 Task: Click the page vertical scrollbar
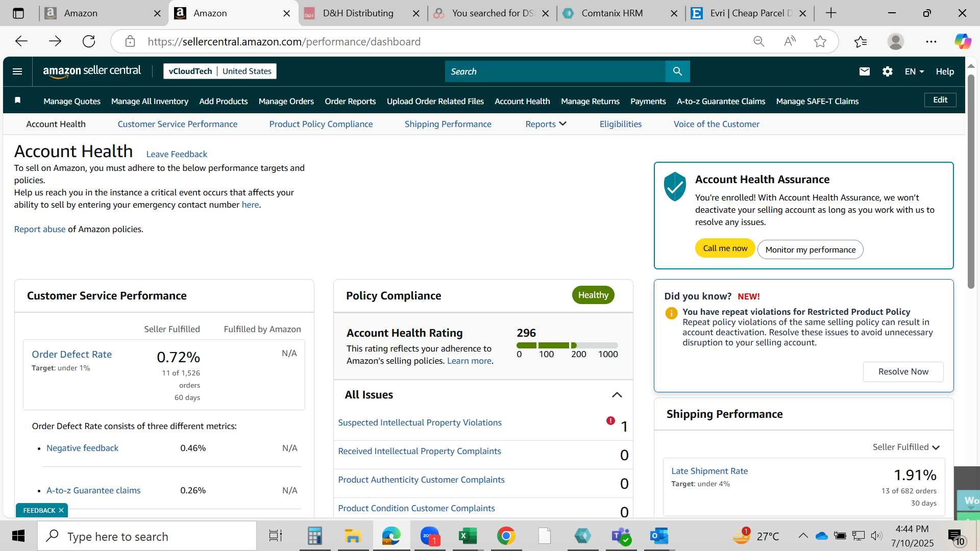[x=971, y=182]
